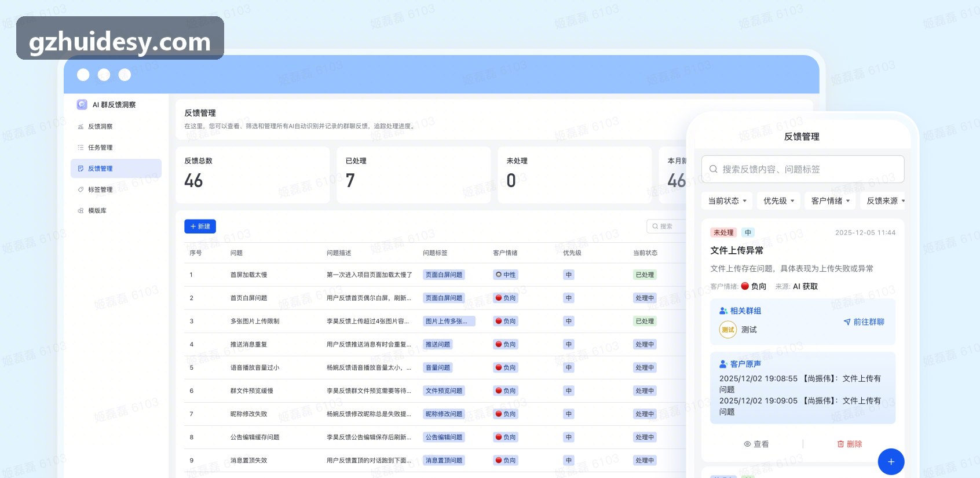Click the 新建 button
The image size is (980, 478).
200,227
